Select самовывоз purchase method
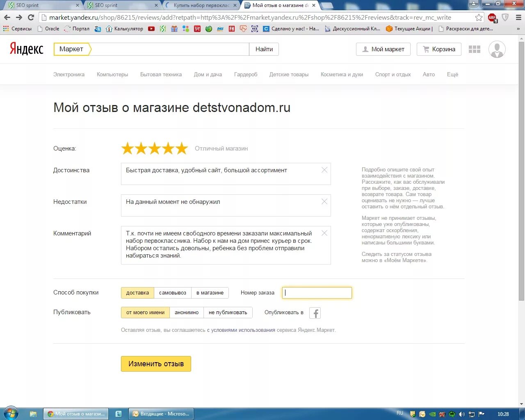 click(173, 292)
